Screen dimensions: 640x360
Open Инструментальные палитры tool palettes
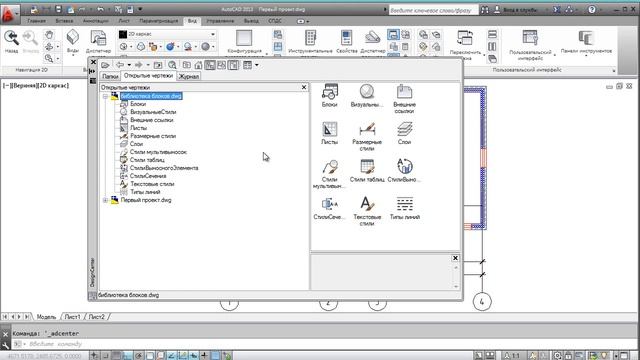(311, 42)
